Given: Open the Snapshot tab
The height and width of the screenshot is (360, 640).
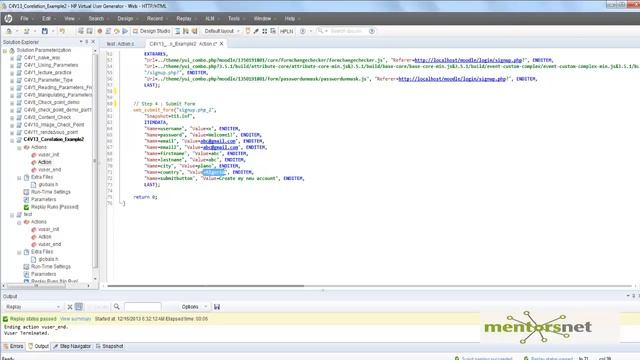Looking at the screenshot, I should 109,346.
